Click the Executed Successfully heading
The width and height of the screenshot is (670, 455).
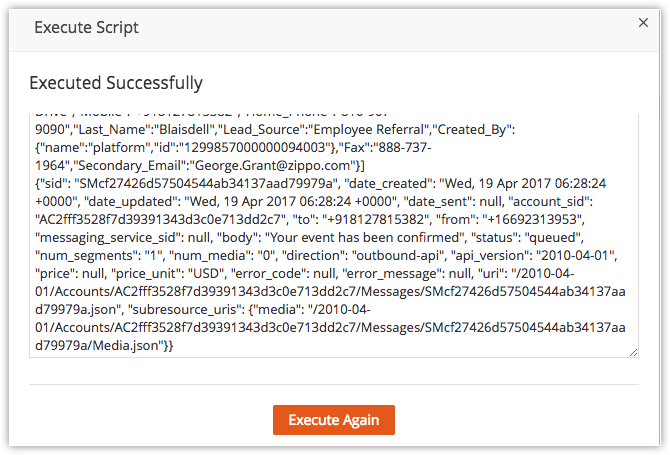(116, 83)
